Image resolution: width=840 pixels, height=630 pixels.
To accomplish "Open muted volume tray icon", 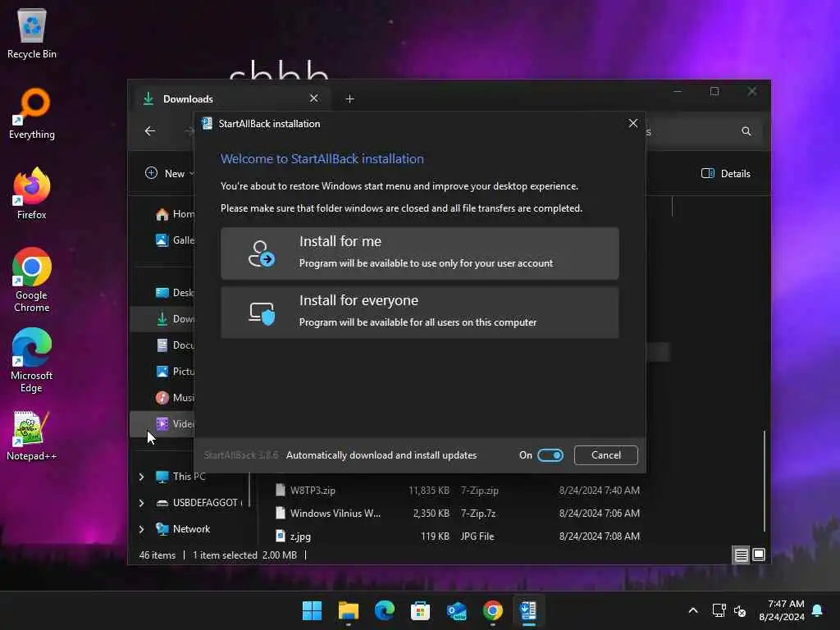I will click(x=740, y=610).
